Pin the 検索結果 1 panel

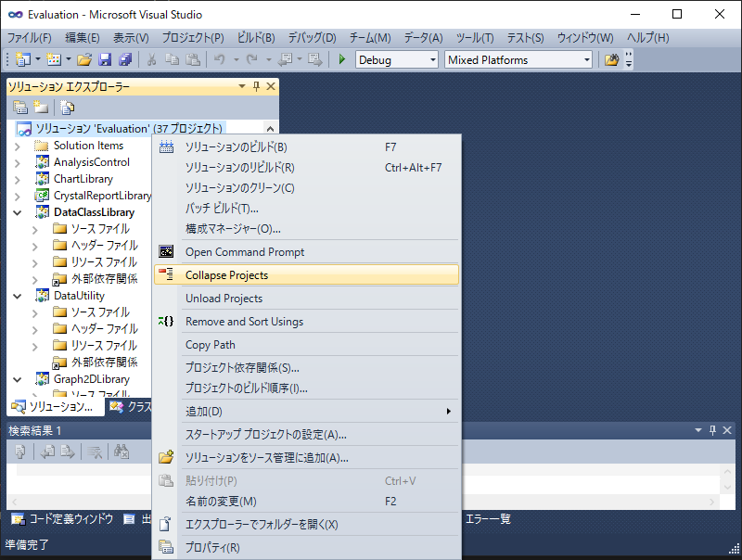[x=712, y=430]
